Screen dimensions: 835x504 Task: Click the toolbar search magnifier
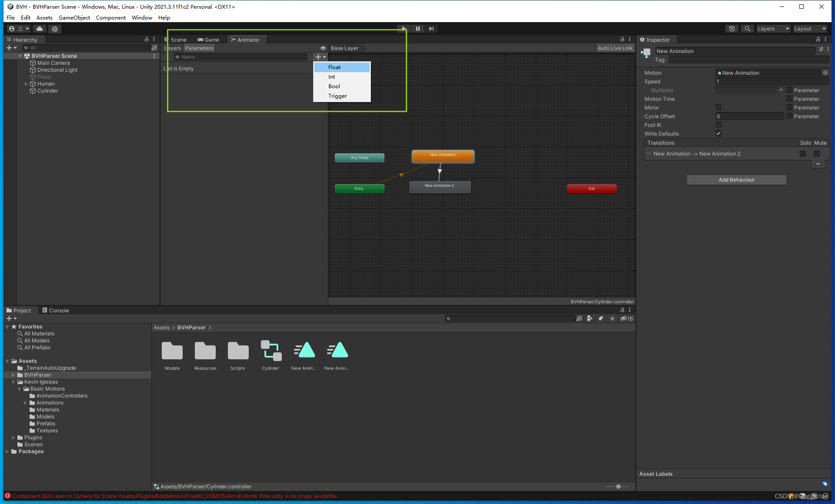747,29
